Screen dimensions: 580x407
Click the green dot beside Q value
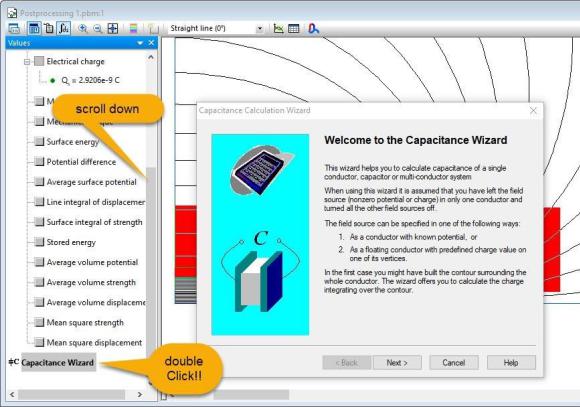pyautogui.click(x=53, y=80)
